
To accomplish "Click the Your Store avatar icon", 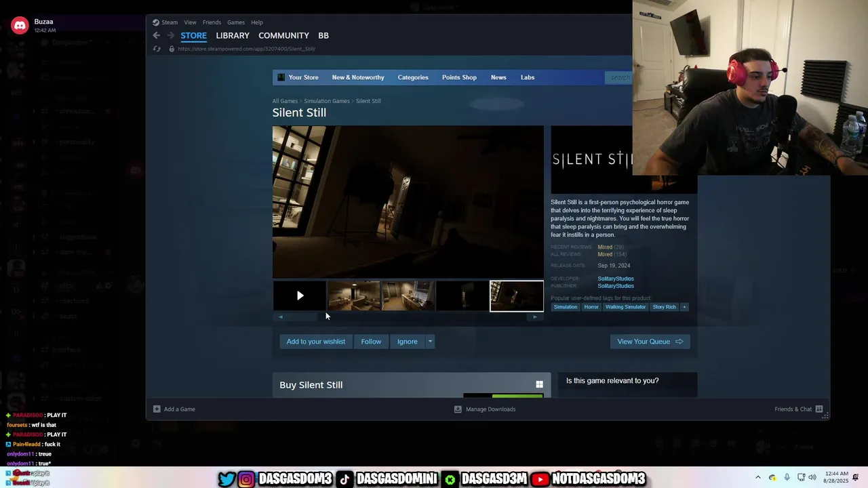I will 281,77.
